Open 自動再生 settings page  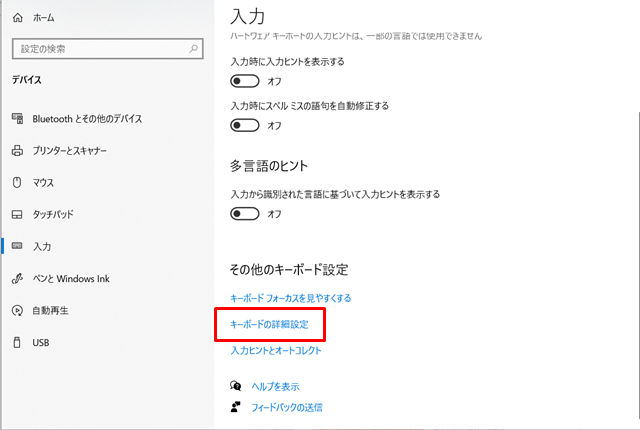[51, 310]
